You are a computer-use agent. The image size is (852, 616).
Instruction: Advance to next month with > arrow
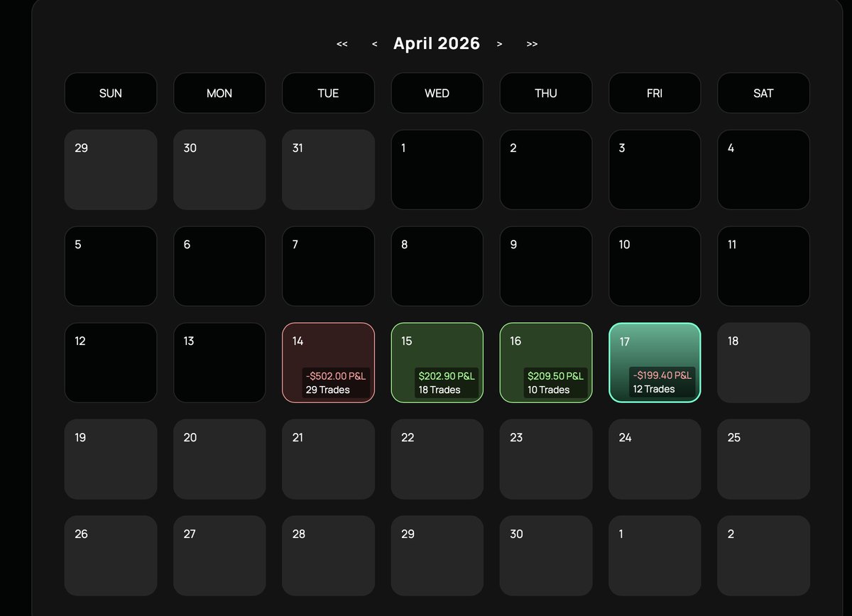click(x=500, y=44)
